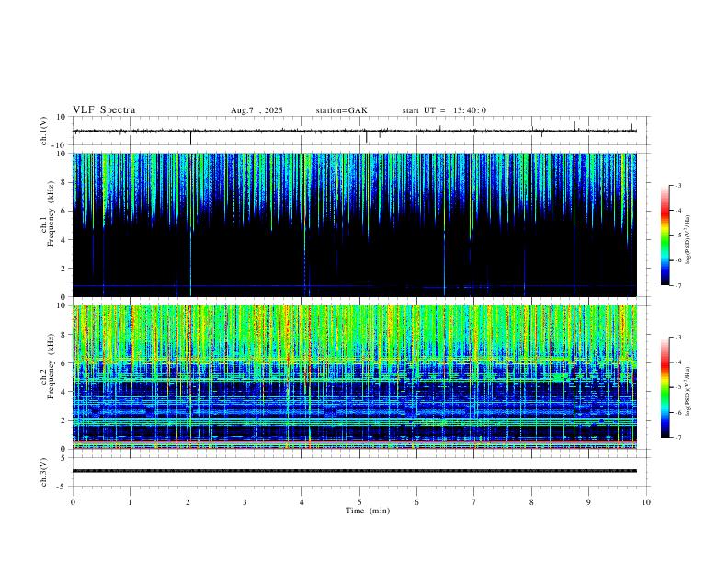Click the ch.1 voltage waveform trace
Image resolution: width=728 pixels, height=563 pixels.
coord(355,131)
